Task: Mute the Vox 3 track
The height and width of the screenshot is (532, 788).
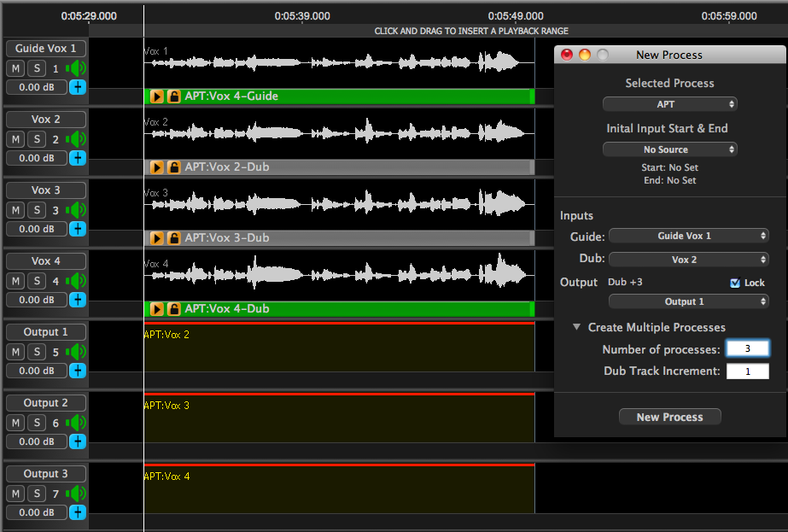Action: click(16, 210)
